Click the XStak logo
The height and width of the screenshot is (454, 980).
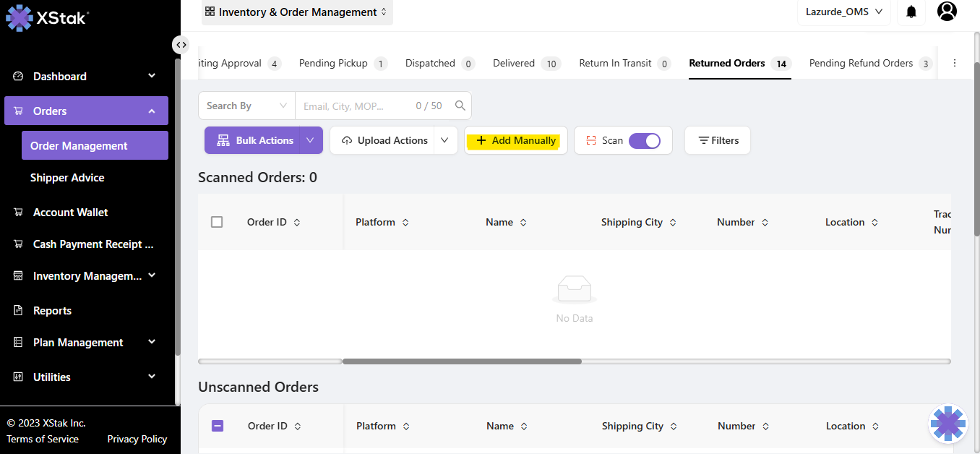(48, 17)
